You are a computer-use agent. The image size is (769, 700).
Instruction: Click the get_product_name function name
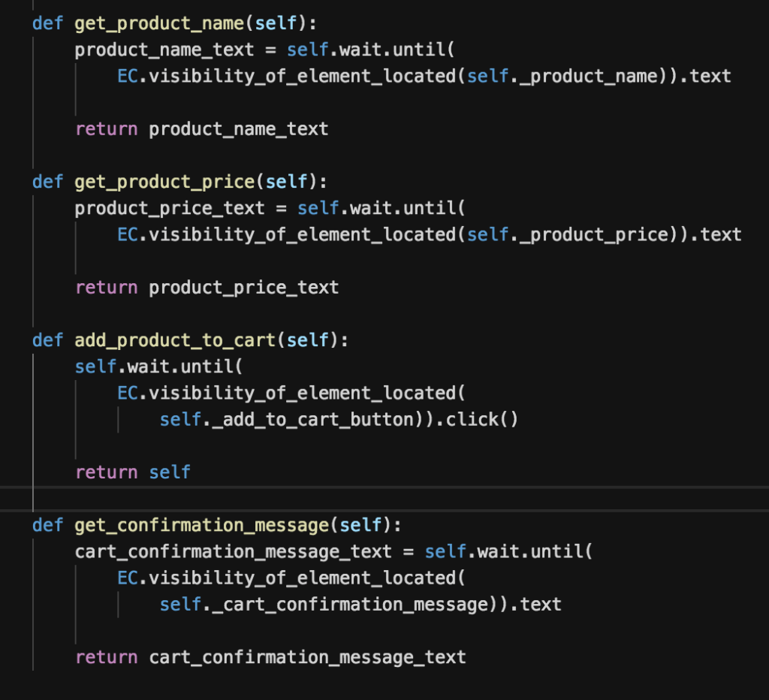159,23
